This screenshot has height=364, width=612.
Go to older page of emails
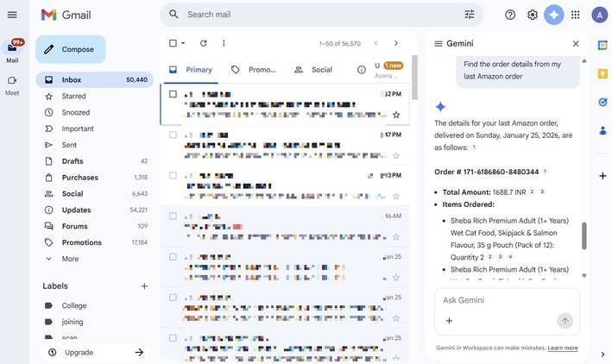click(x=396, y=43)
